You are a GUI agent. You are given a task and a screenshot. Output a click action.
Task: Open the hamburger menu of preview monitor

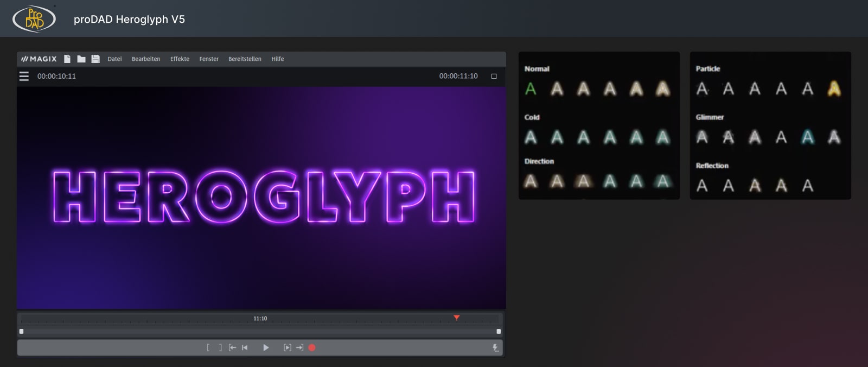[24, 76]
